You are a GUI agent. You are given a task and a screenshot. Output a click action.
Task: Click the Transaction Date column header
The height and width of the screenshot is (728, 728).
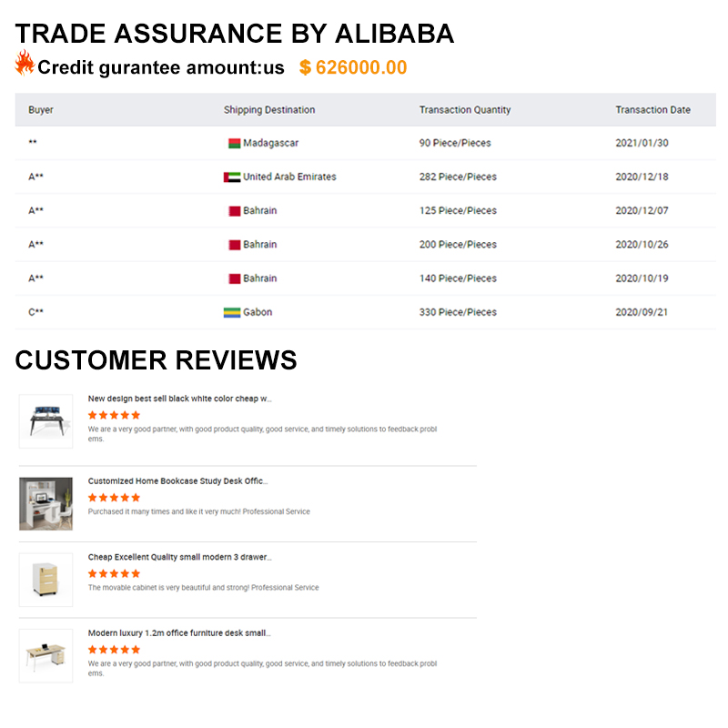point(652,110)
